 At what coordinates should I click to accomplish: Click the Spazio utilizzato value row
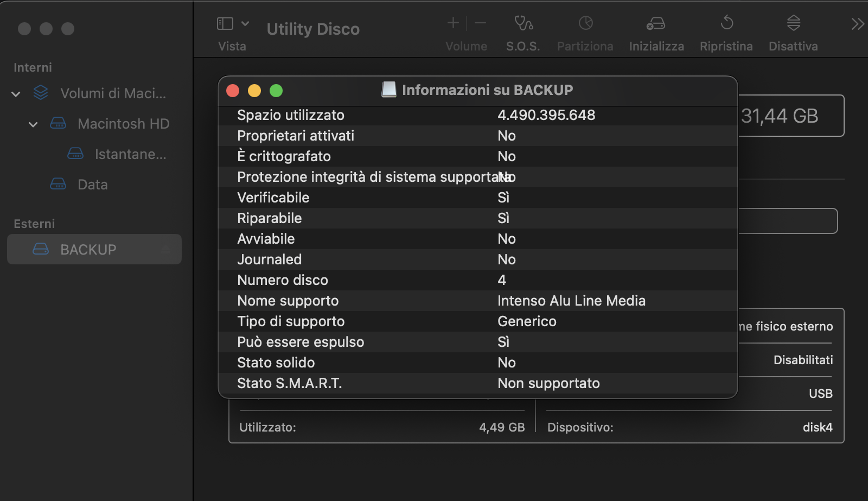(x=477, y=115)
